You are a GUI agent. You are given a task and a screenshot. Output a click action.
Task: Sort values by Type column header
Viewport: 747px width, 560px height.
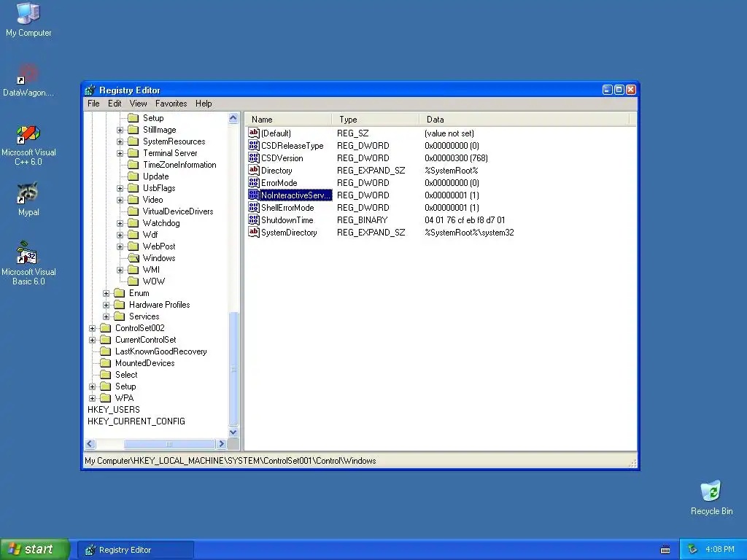376,120
